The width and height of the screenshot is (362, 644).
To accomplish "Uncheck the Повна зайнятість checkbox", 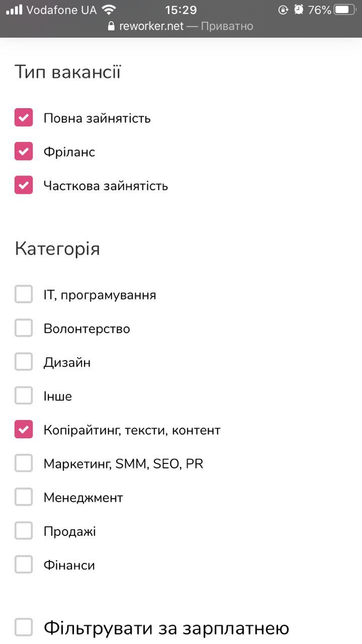I will click(23, 118).
